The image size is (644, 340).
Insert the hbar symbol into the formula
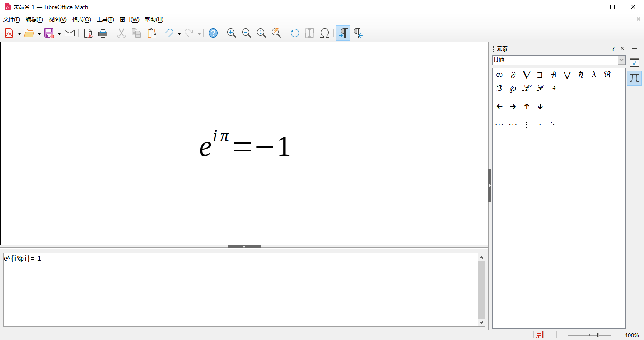point(580,75)
